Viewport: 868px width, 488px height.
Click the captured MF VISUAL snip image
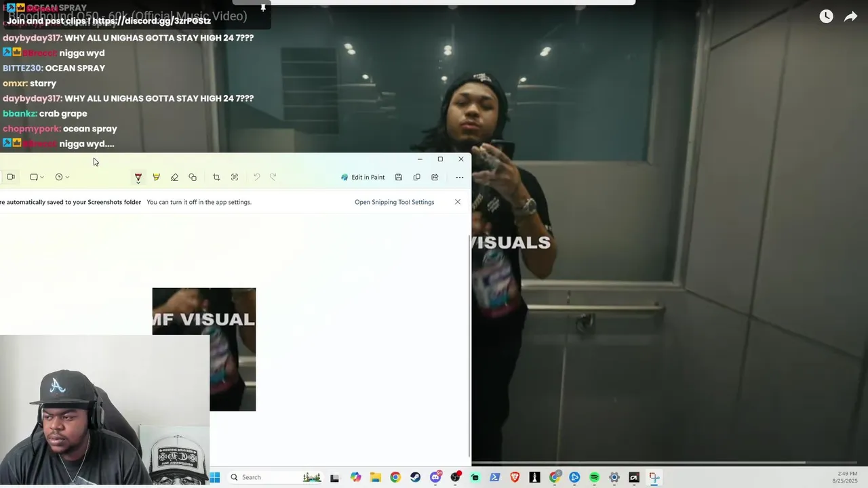[204, 349]
